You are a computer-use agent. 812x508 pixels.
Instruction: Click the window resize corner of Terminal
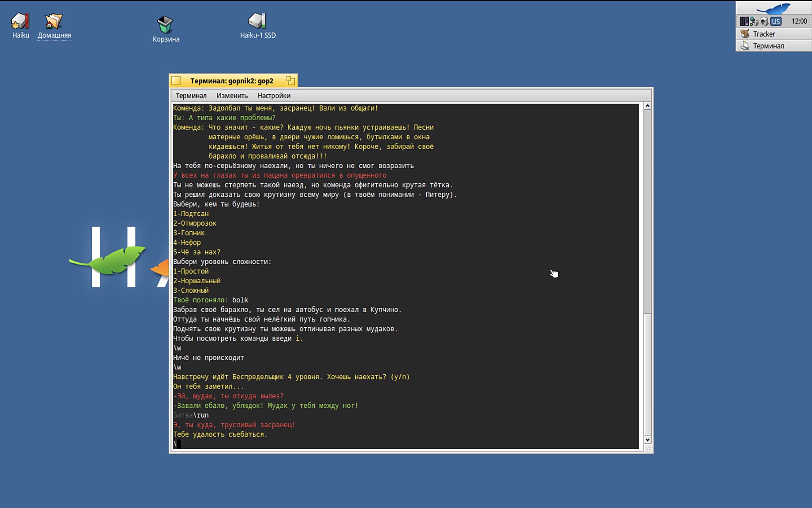coord(648,449)
